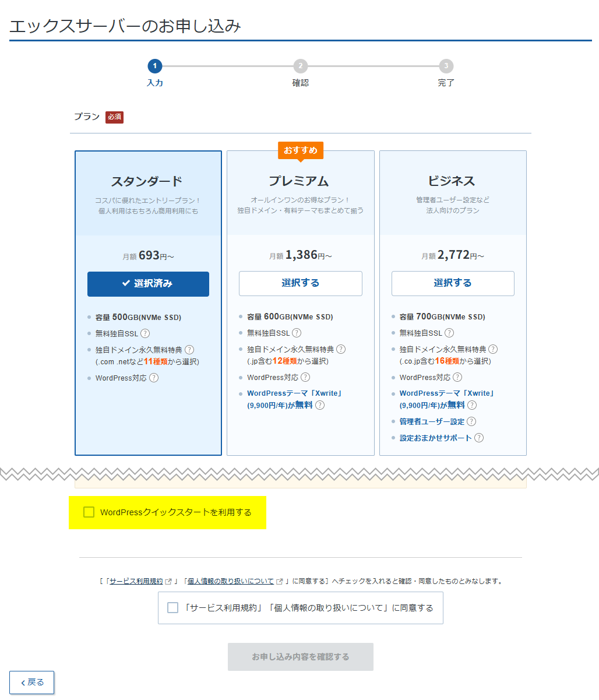Click the 選択済み button on Standard plan

[148, 284]
